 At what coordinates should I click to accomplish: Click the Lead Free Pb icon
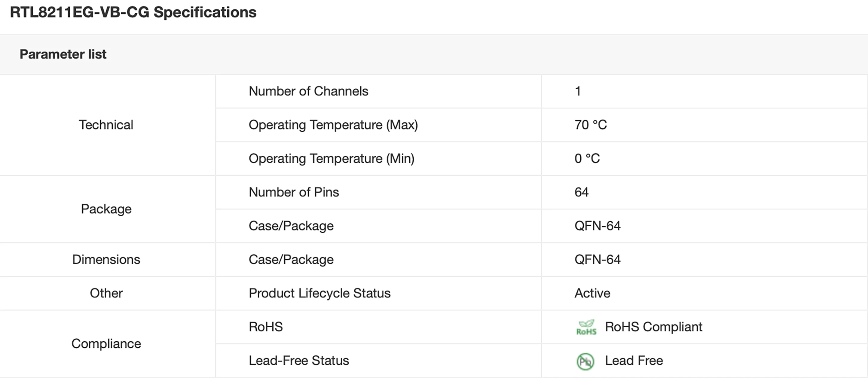[585, 361]
